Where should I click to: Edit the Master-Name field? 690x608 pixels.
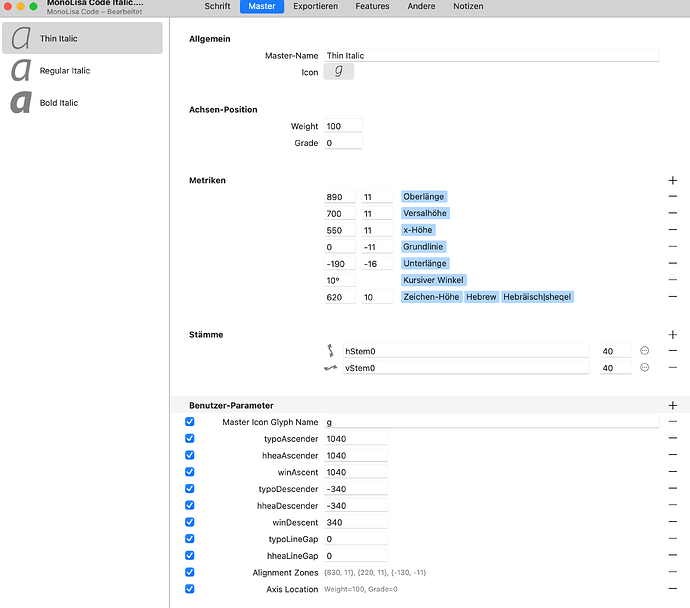tap(492, 55)
